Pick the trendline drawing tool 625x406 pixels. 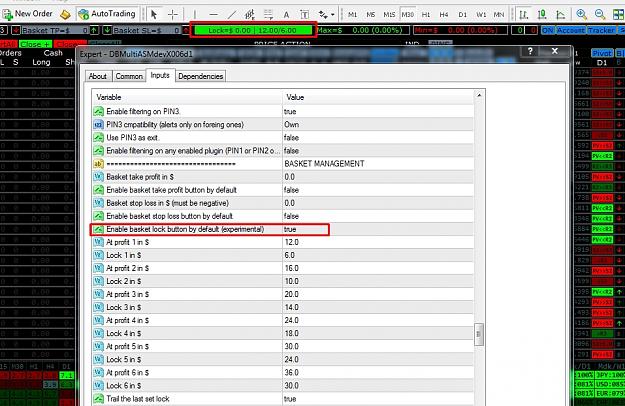pyautogui.click(x=231, y=15)
